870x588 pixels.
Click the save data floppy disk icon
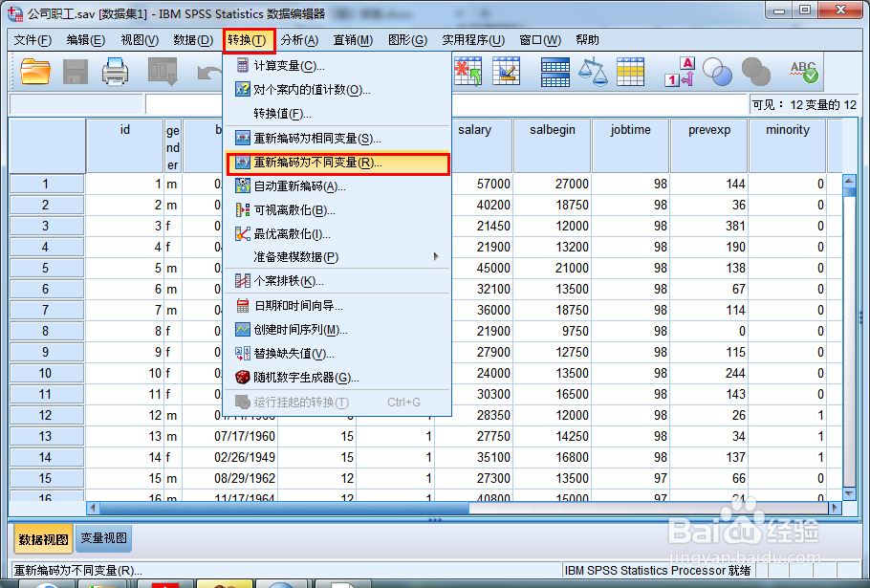pyautogui.click(x=76, y=72)
